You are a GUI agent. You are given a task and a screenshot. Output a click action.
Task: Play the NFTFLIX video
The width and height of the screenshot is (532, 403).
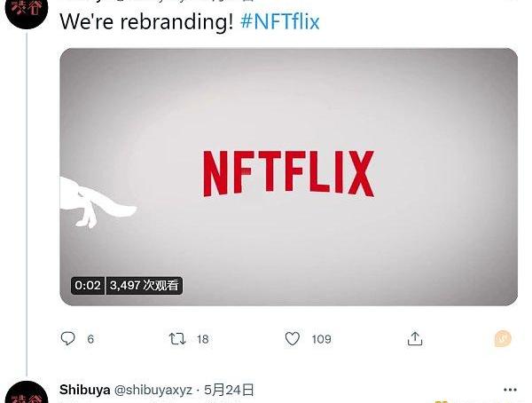click(289, 177)
